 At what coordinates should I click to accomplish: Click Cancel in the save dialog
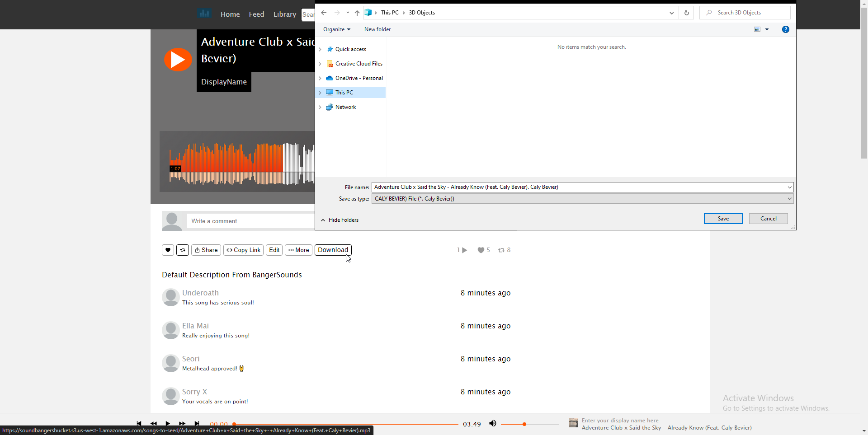click(768, 219)
